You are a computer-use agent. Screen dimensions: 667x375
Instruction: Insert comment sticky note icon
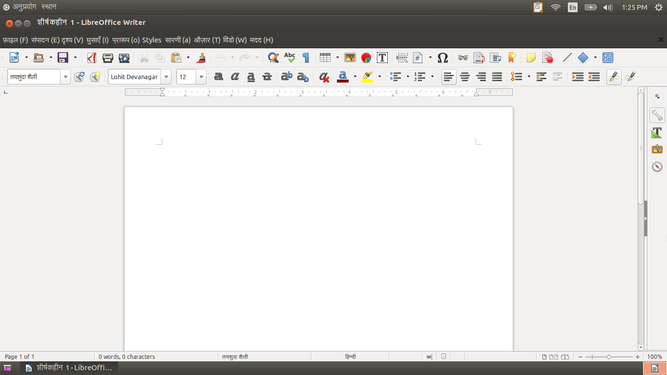531,57
